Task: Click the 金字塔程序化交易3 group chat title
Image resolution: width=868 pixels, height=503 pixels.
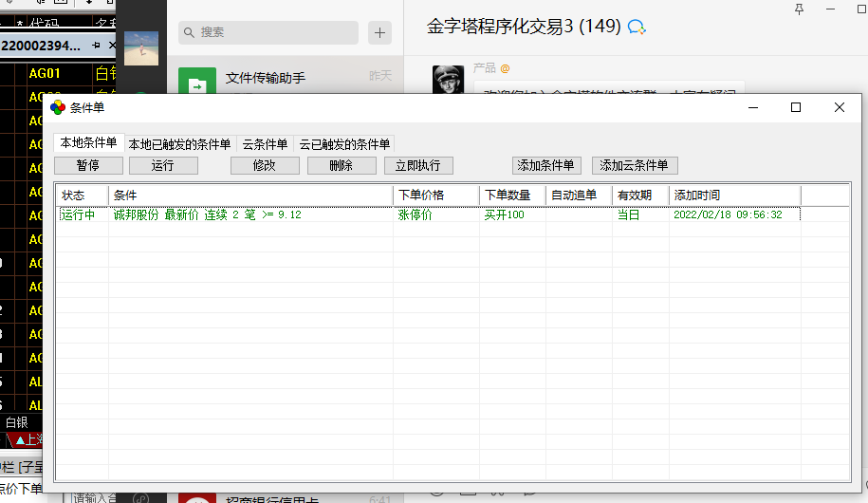Action: click(524, 26)
